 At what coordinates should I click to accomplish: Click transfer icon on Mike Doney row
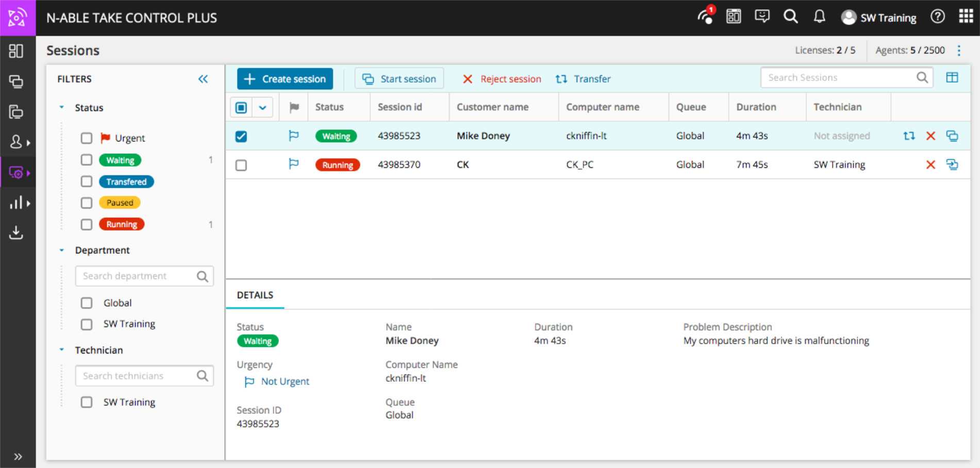point(909,136)
